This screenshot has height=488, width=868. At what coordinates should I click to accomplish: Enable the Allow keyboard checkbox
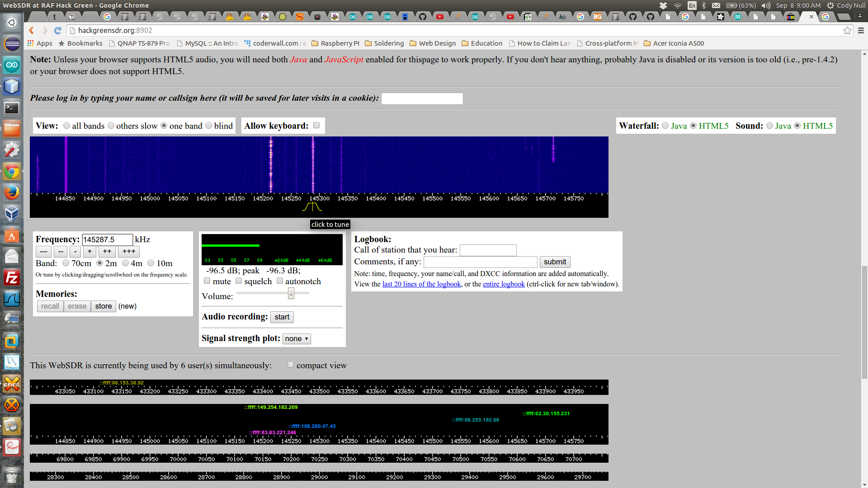(x=316, y=125)
